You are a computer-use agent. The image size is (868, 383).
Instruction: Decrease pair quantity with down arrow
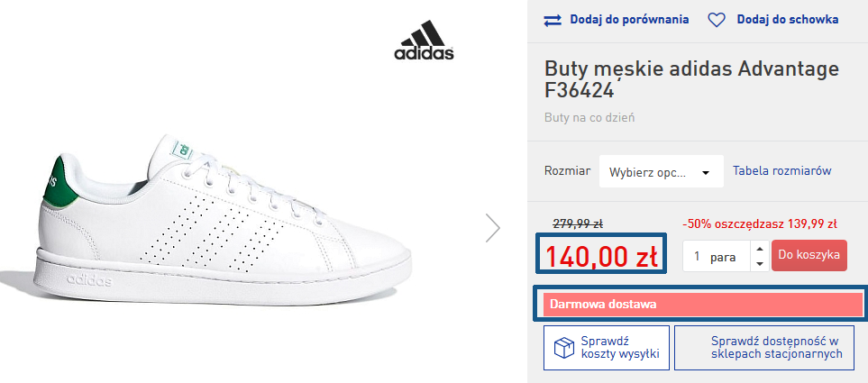pos(760,263)
